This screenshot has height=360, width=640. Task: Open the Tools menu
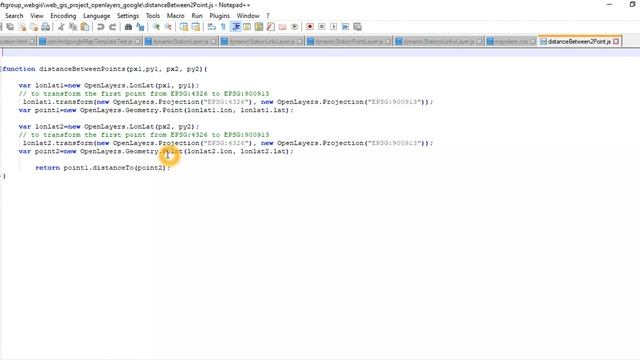point(153,16)
